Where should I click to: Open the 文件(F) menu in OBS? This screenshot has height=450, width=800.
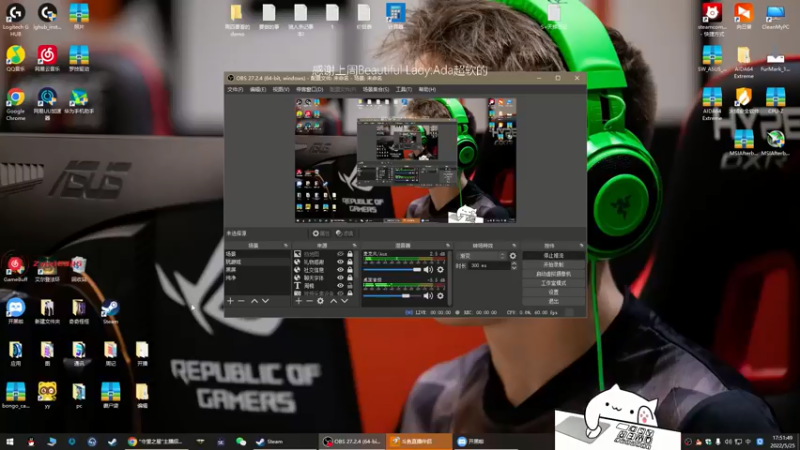[235, 89]
